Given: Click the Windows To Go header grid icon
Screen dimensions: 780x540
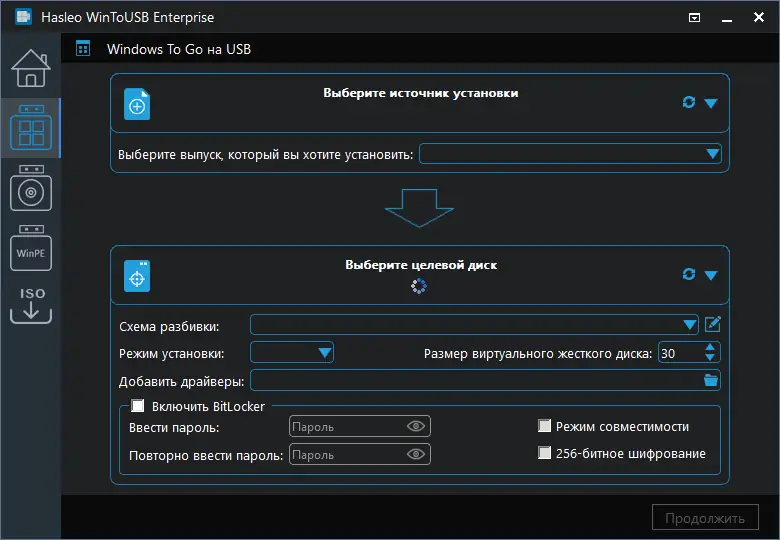Looking at the screenshot, I should (x=83, y=49).
